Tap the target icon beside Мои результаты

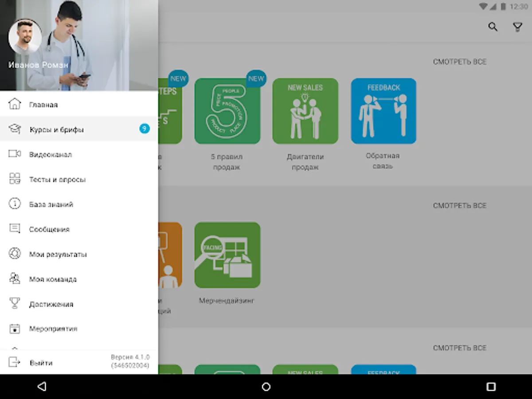tap(15, 254)
